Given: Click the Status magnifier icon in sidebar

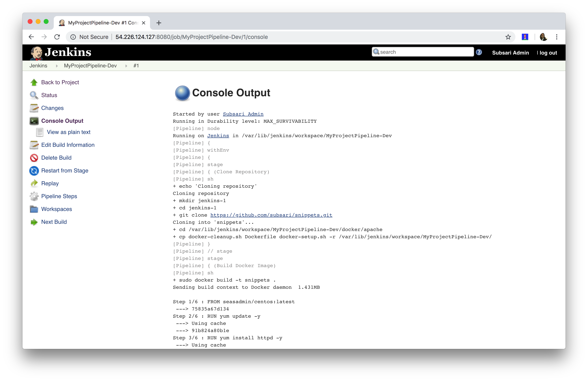Looking at the screenshot, I should (34, 95).
